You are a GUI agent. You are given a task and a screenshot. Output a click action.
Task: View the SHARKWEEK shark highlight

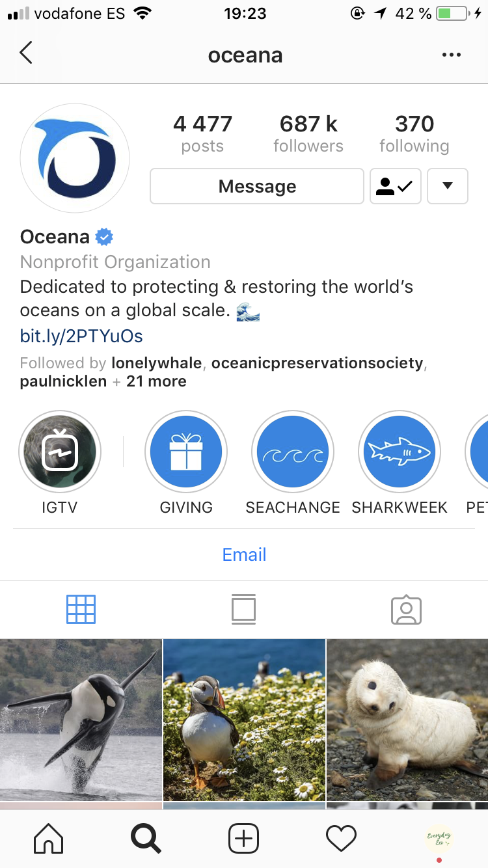pos(400,452)
